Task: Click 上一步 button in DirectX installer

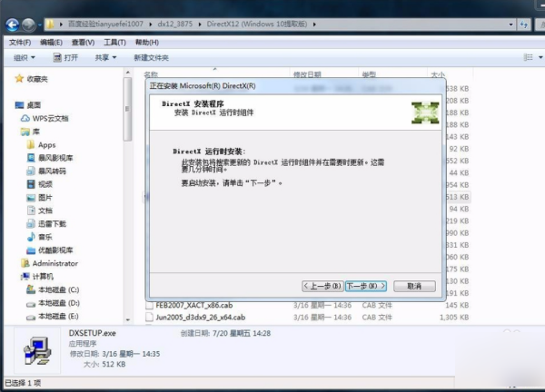Action: (322, 286)
